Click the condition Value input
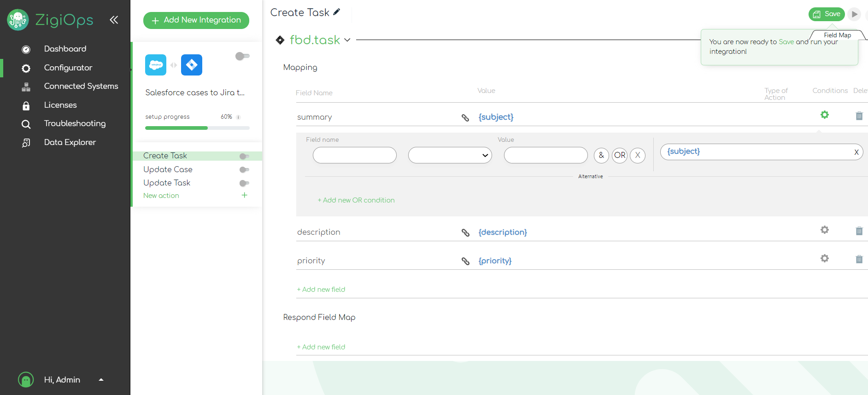The width and height of the screenshot is (868, 395). pos(546,155)
